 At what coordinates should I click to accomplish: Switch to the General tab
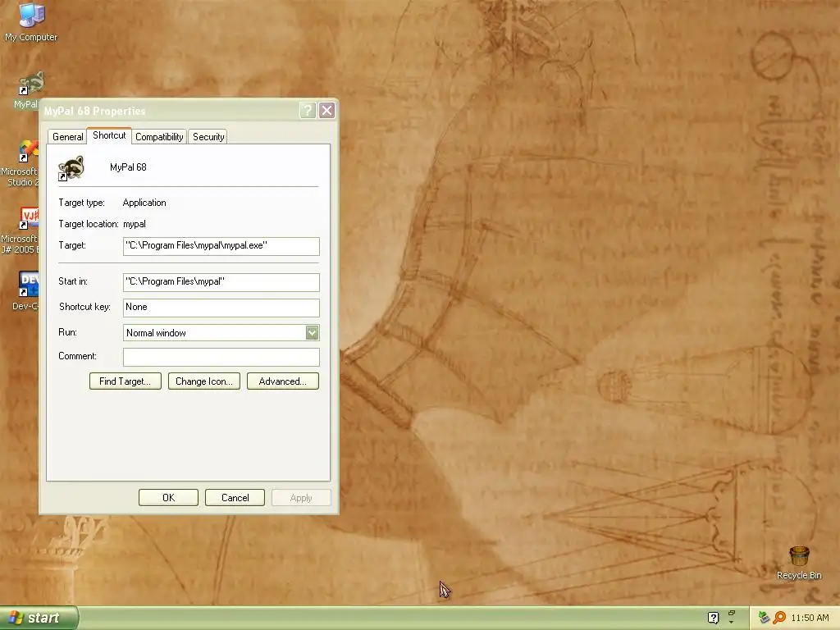coord(67,137)
